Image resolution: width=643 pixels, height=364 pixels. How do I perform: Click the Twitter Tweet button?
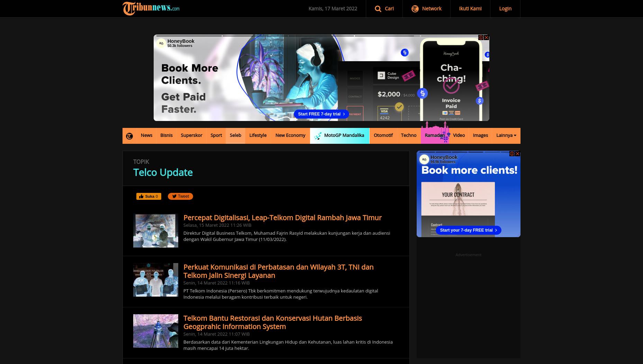180,196
